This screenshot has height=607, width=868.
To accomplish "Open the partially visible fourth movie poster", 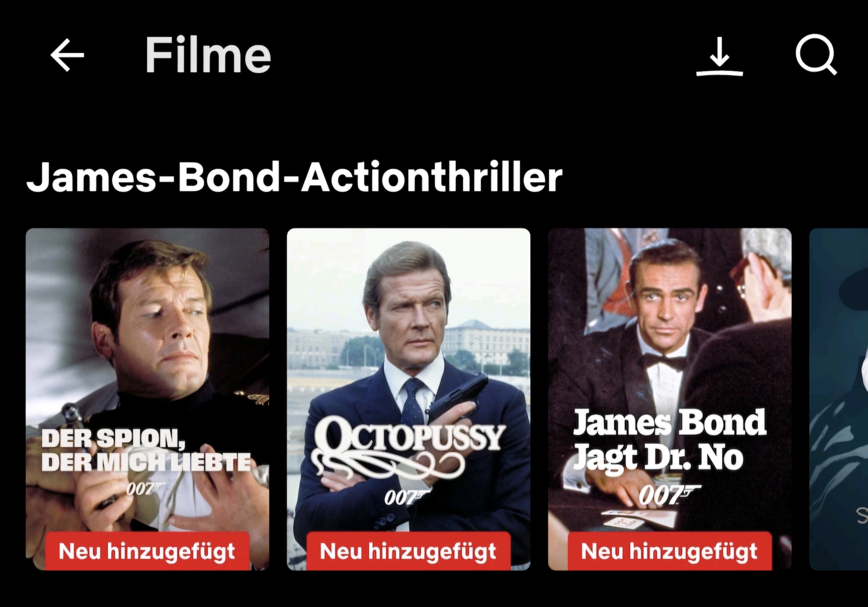I will [838, 399].
